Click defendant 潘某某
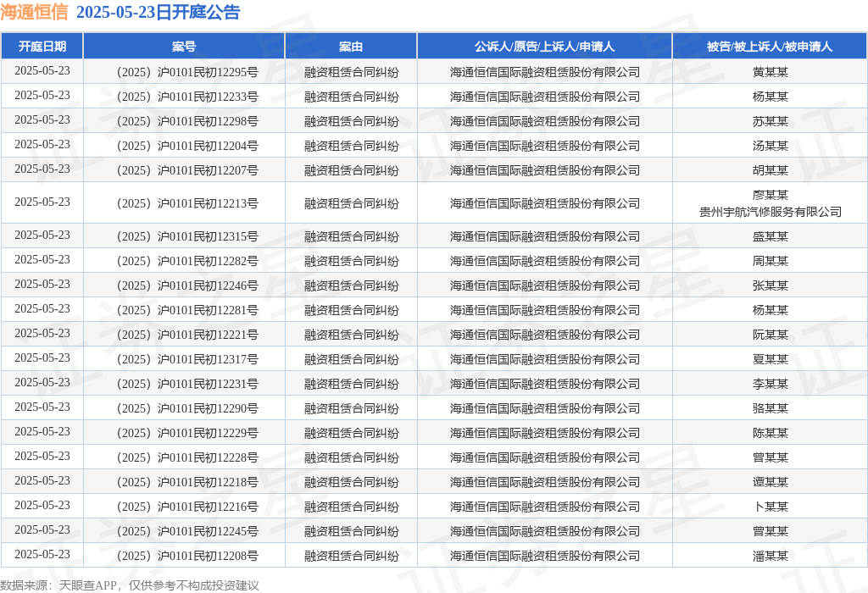This screenshot has height=593, width=868. click(x=770, y=556)
